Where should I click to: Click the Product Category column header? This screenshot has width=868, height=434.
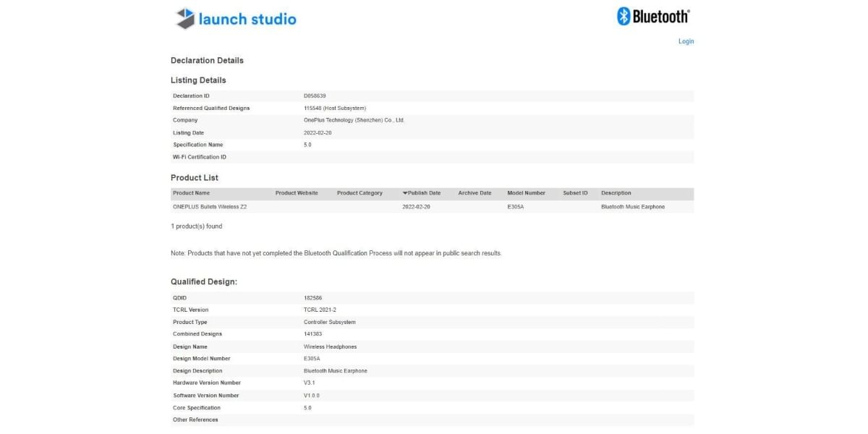point(359,193)
